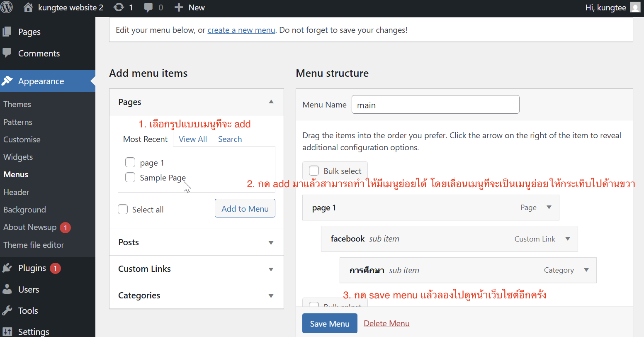Click the updates refresh icon
Screen dimensions: 644x337
[119, 7]
